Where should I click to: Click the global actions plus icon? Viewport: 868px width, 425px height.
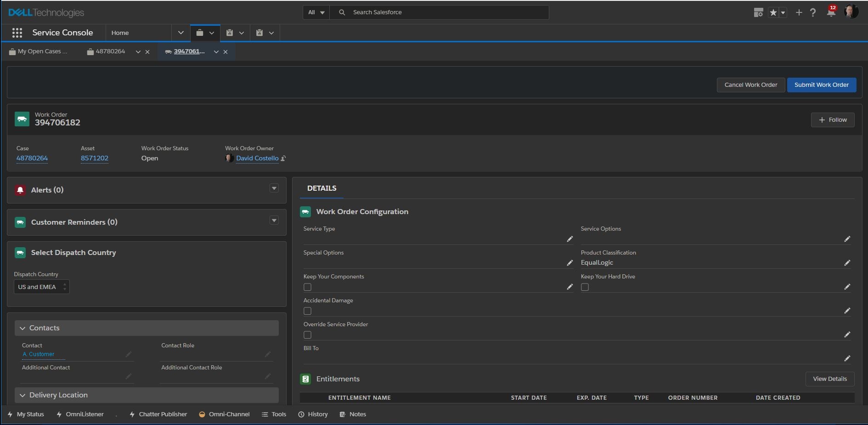(799, 12)
